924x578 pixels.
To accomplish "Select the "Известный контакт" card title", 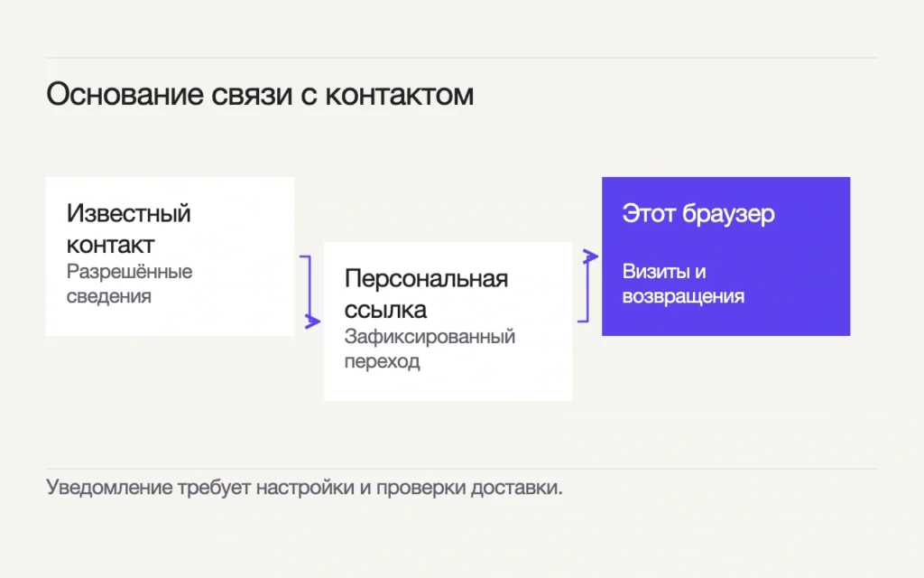I will (128, 228).
